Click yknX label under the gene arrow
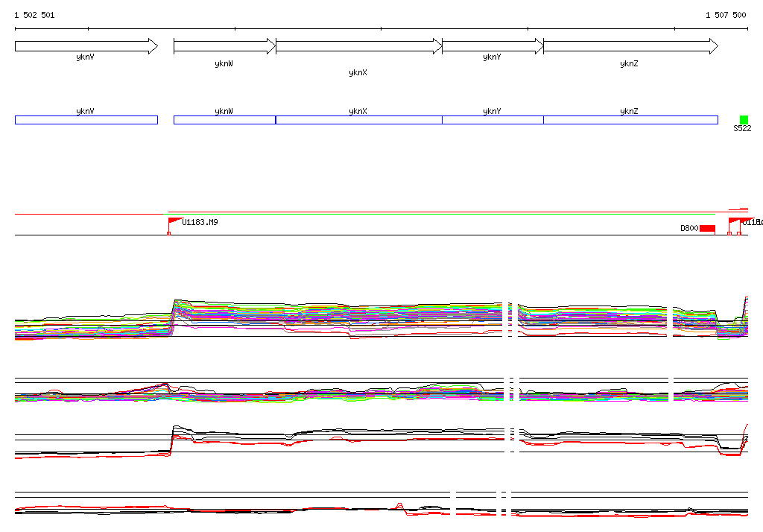The width and height of the screenshot is (763, 532). (358, 72)
